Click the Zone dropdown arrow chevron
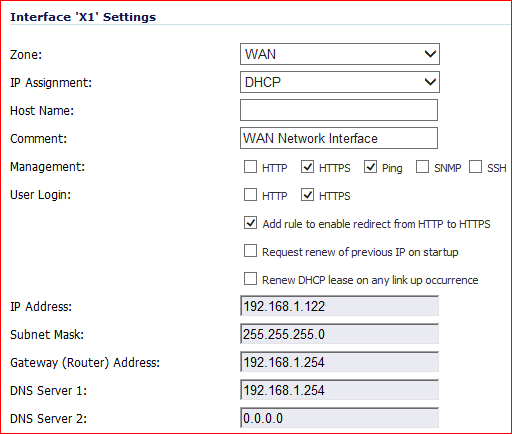 point(430,54)
